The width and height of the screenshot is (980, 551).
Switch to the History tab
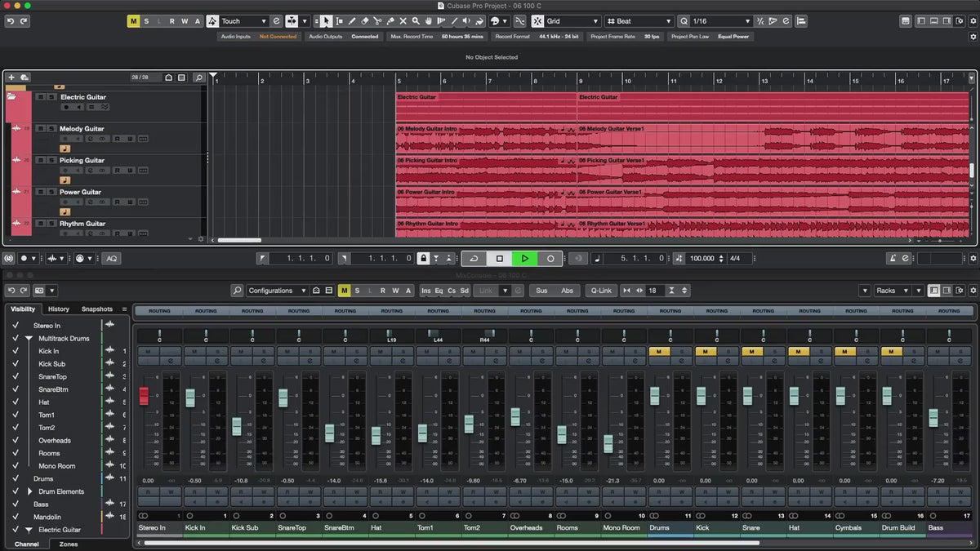(59, 309)
